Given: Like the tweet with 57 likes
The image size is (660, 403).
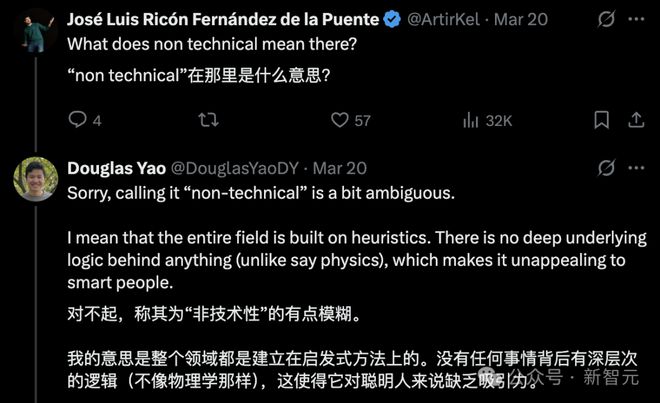Looking at the screenshot, I should pos(340,120).
